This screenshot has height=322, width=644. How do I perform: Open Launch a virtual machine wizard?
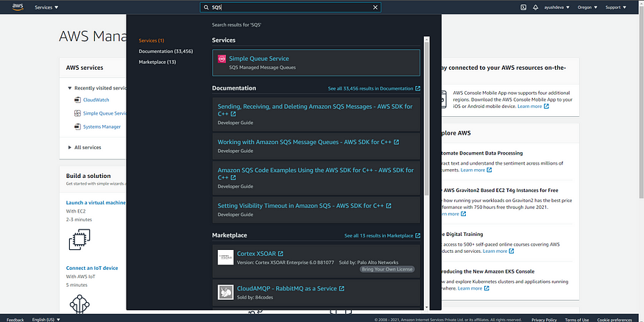(x=96, y=203)
